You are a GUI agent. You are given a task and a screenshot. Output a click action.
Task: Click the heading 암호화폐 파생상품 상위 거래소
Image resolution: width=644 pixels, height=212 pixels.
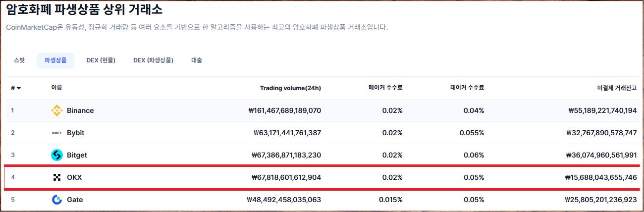[x=84, y=9]
